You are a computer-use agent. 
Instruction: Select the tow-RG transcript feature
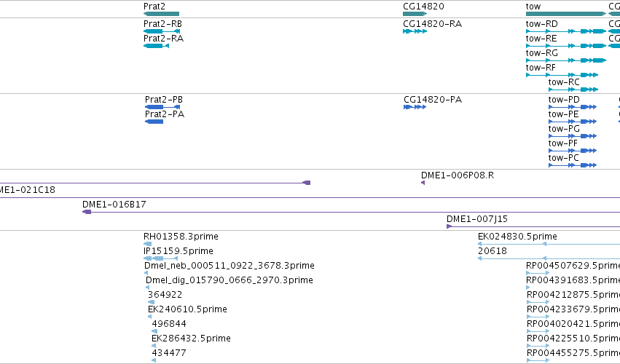pyautogui.click(x=566, y=60)
